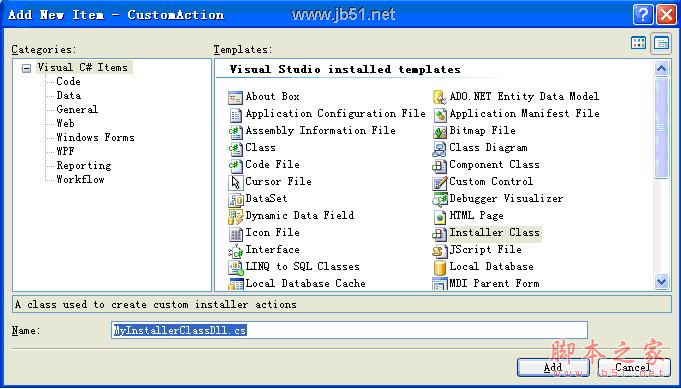Select the DataSet template icon
This screenshot has width=681, height=389.
(235, 199)
